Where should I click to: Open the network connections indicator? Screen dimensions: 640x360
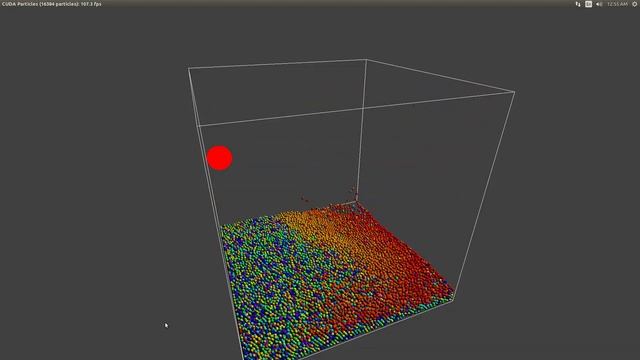pyautogui.click(x=578, y=4)
